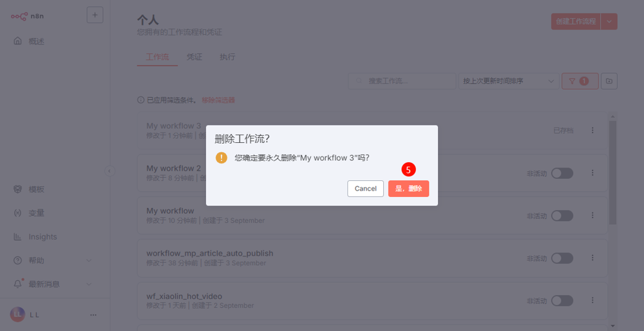Toggle My workflow active switch
Screen dimensions: 644x331
(x=562, y=216)
